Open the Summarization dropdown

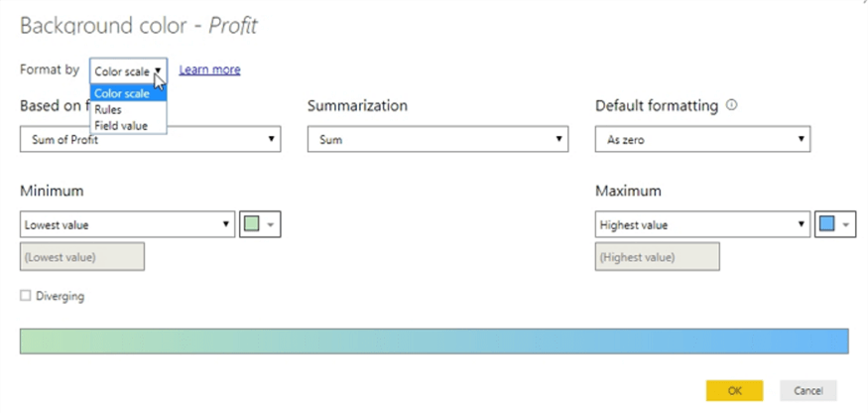[435, 140]
